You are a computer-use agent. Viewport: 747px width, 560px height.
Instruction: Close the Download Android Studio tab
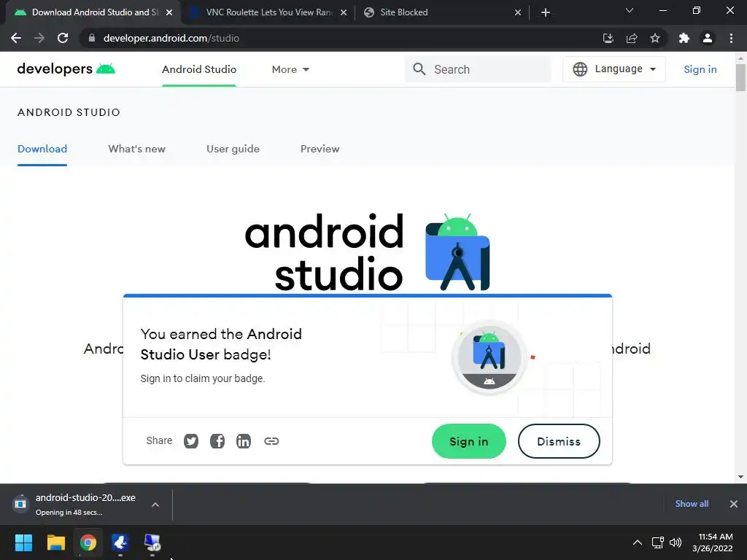pyautogui.click(x=169, y=12)
